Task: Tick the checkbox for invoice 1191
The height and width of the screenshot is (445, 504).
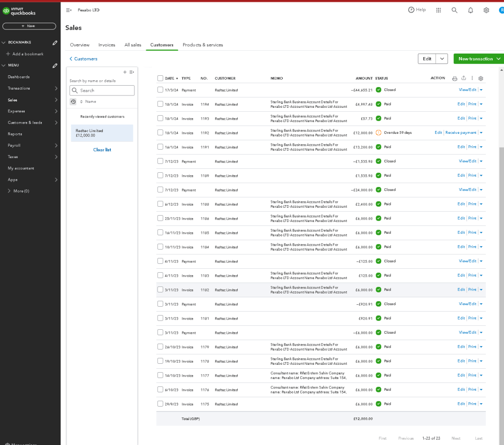Action: click(160, 147)
